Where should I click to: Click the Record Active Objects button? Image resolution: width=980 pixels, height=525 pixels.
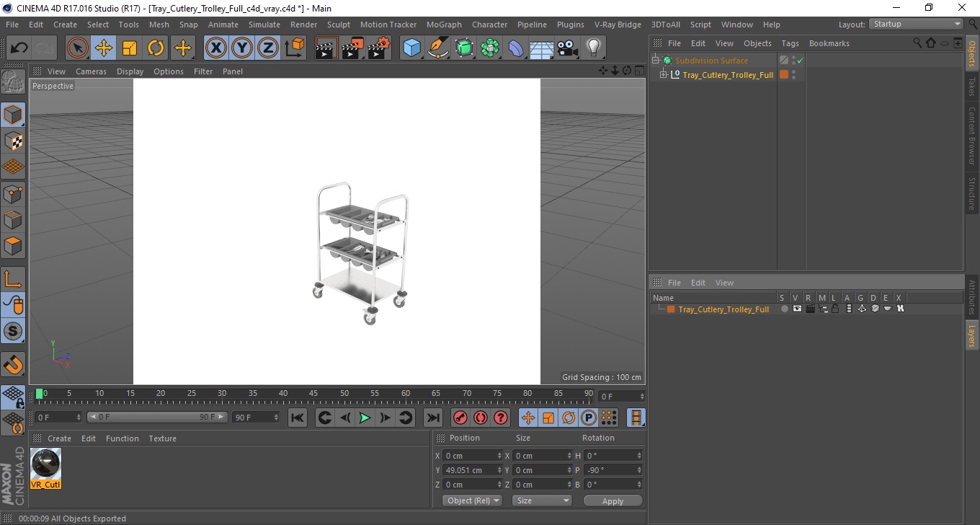[x=460, y=418]
